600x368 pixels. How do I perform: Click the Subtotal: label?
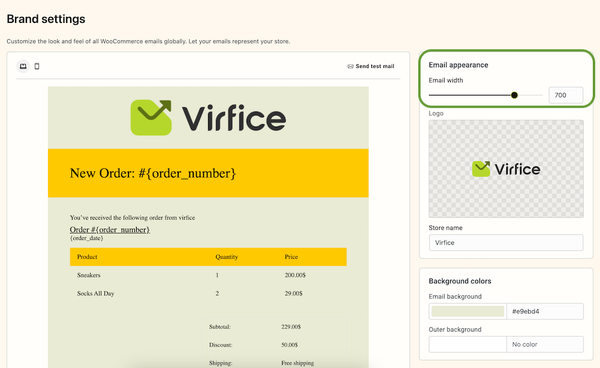coord(220,327)
